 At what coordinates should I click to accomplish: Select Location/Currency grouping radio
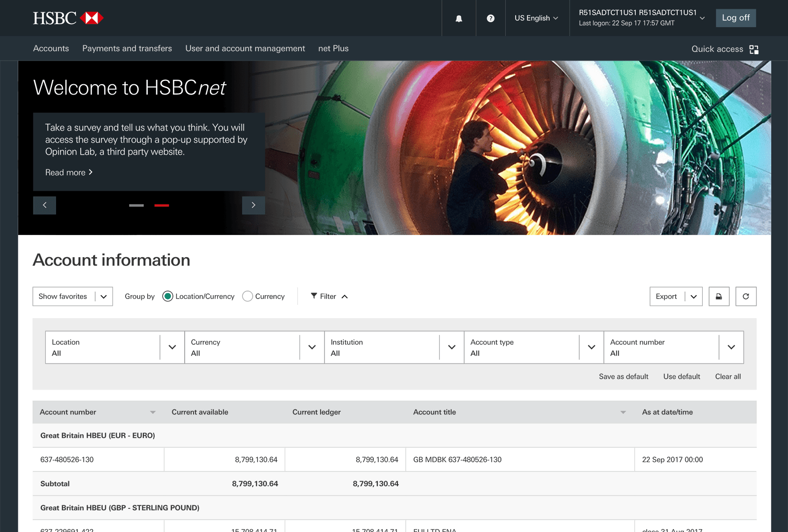point(167,296)
